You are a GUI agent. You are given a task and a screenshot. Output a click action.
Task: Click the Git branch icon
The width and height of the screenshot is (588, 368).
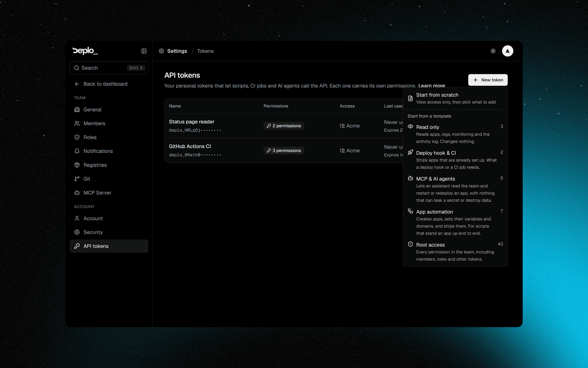pyautogui.click(x=77, y=179)
